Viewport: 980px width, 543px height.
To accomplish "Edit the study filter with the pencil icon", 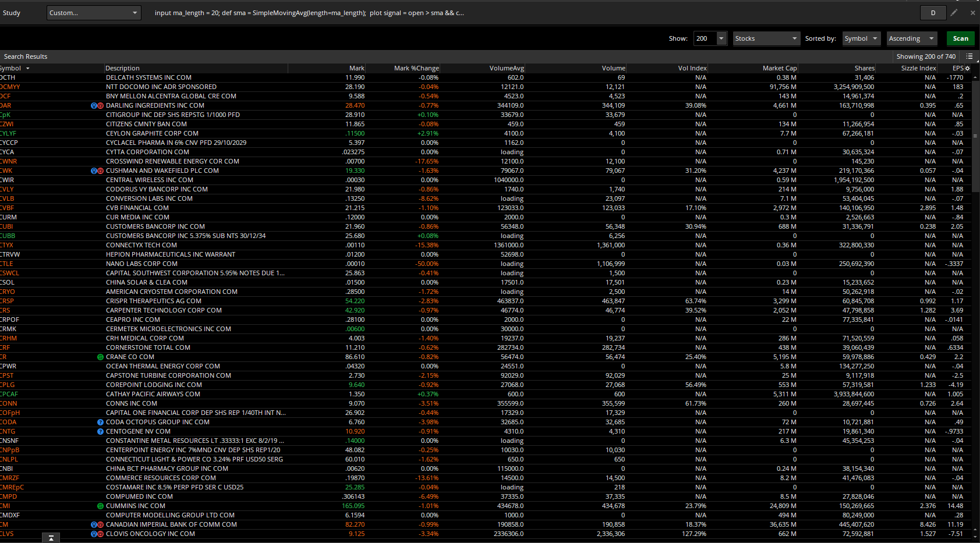I will click(954, 12).
